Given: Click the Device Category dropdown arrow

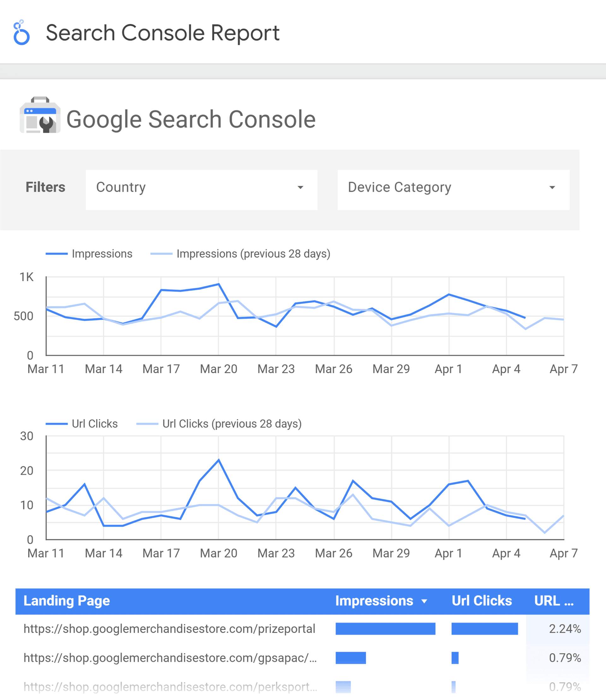Looking at the screenshot, I should (x=552, y=188).
